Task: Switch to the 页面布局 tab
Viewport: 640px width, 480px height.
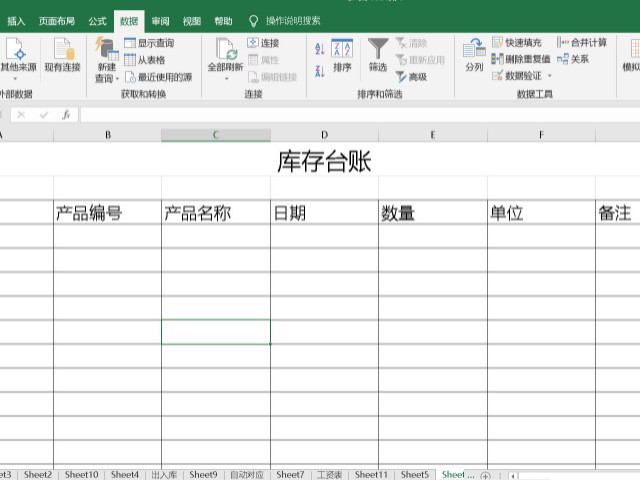Action: tap(57, 21)
